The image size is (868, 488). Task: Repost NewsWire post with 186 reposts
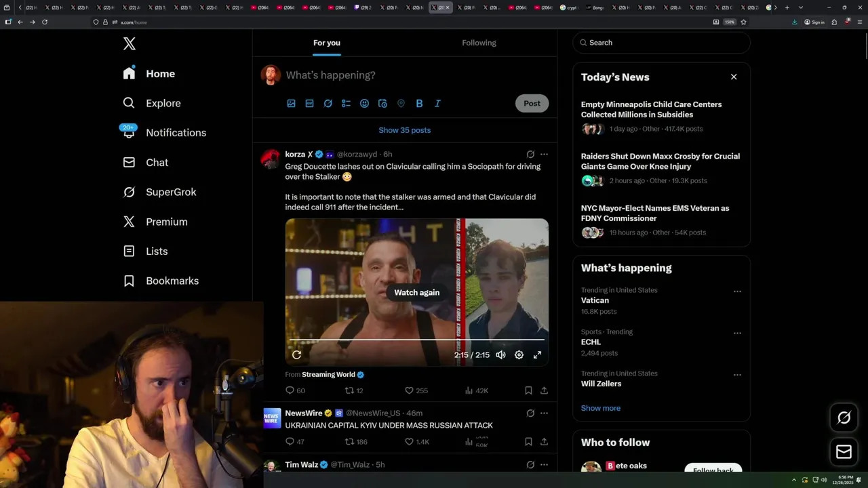(x=356, y=442)
